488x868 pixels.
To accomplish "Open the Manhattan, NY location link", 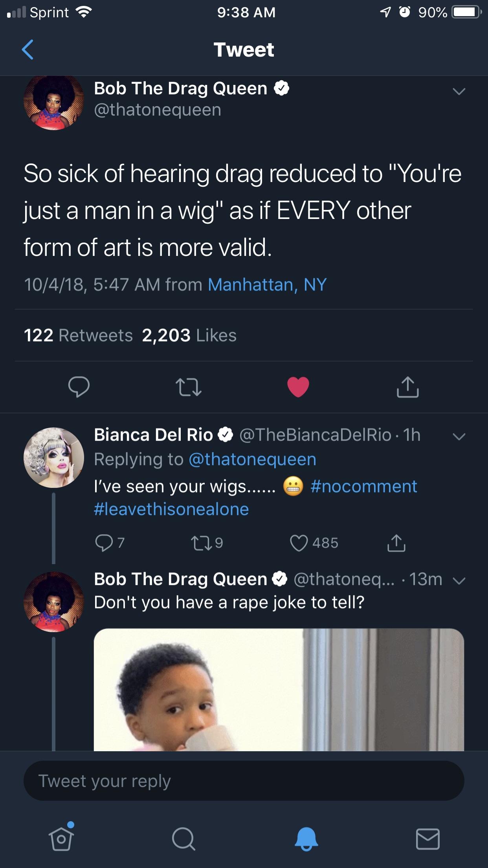I will point(267,285).
